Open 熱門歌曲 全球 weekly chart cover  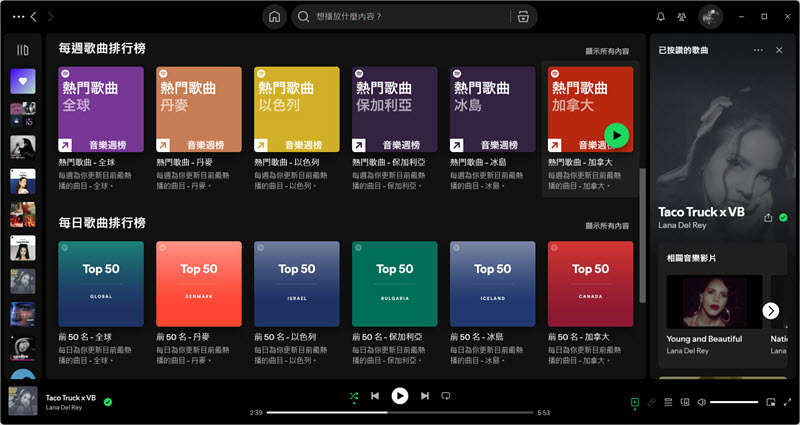(x=101, y=109)
